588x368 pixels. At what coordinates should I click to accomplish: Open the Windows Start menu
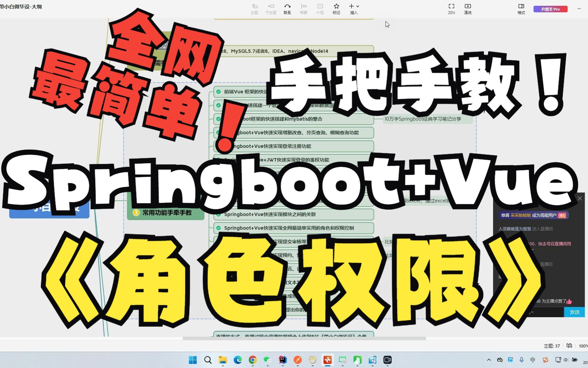(193, 360)
